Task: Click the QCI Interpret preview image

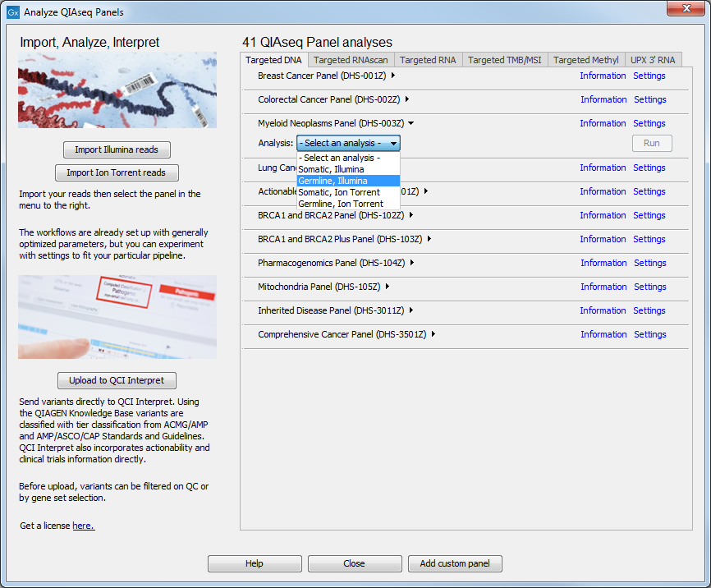Action: (x=117, y=317)
